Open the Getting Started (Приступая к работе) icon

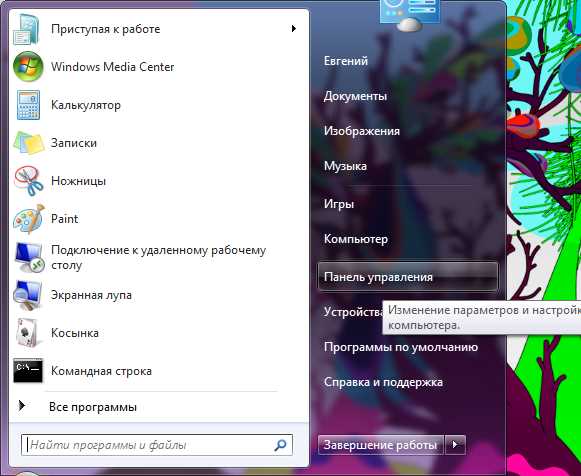[x=27, y=29]
